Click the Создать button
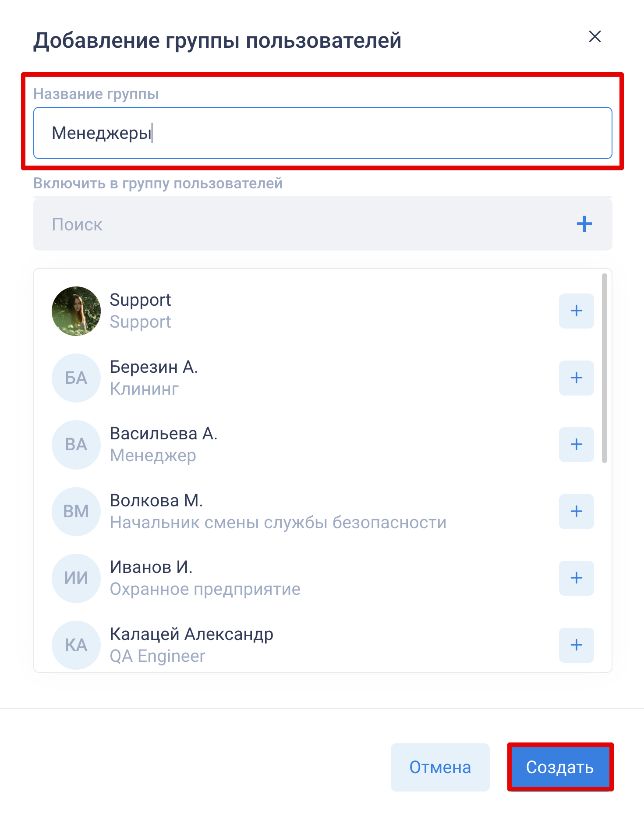 560,767
